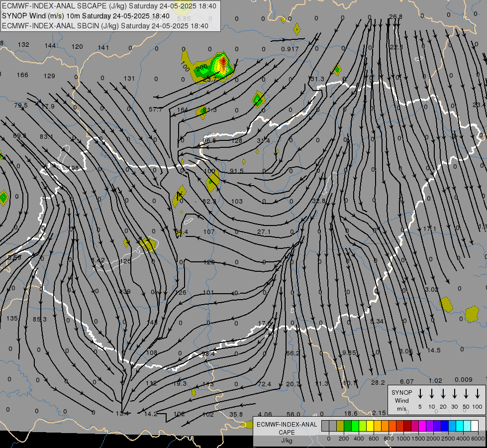This screenshot has width=487, height=448.
Task: Pick the bright magenta swatch after 1500
Action: [422, 426]
